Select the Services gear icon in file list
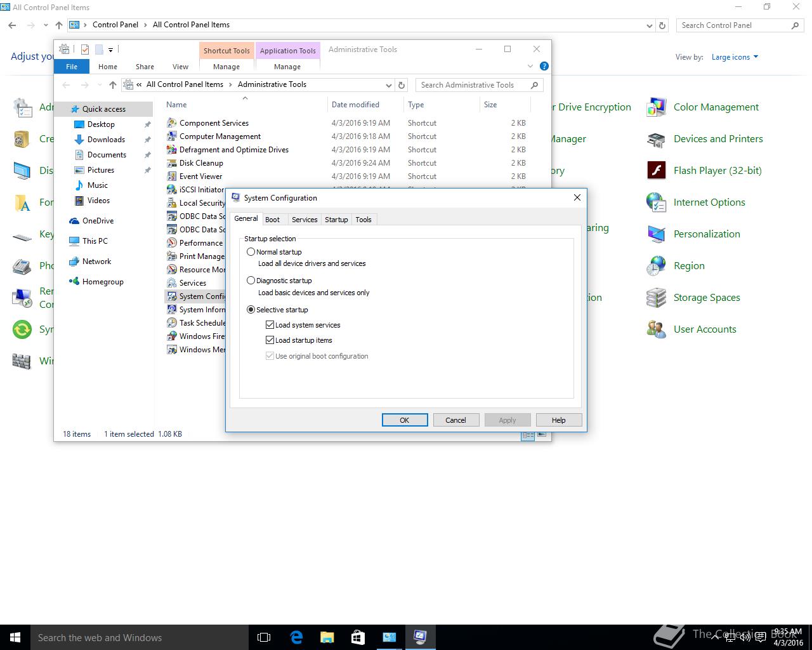This screenshot has height=650, width=812. (171, 283)
